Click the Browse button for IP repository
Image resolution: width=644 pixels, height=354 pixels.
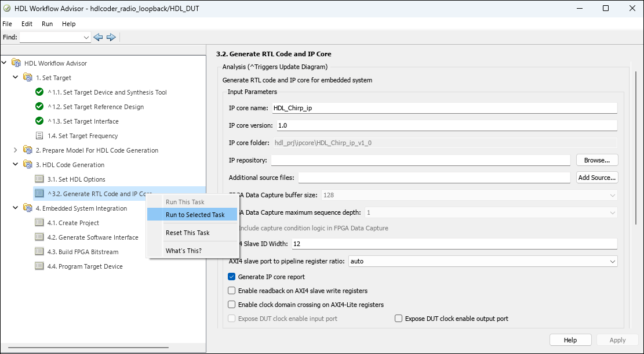(x=597, y=160)
